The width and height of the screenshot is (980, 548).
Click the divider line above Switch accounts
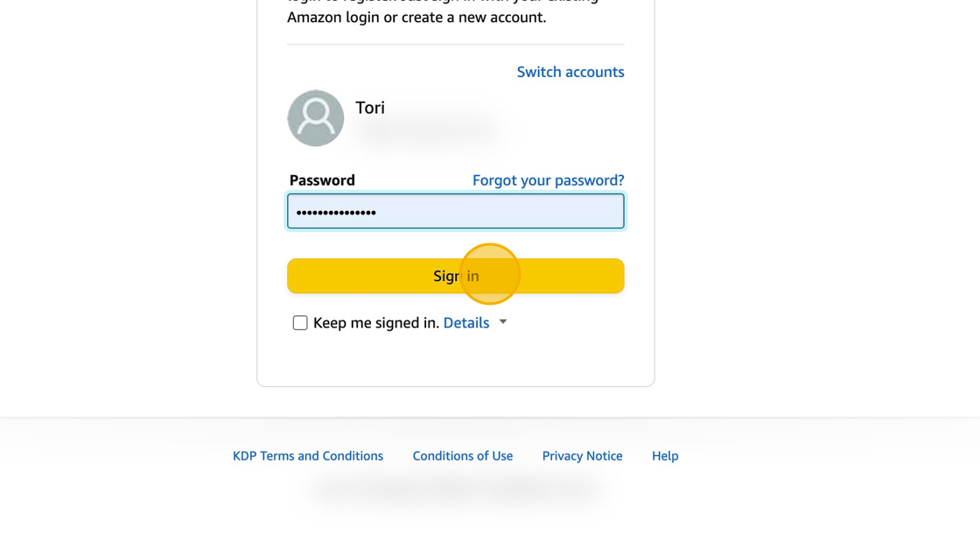[455, 45]
